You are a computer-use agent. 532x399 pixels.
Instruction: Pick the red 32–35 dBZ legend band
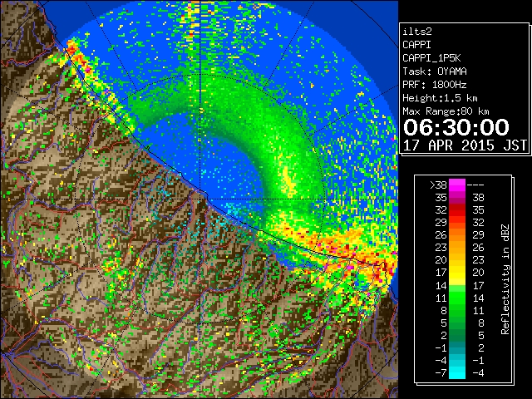(x=457, y=210)
